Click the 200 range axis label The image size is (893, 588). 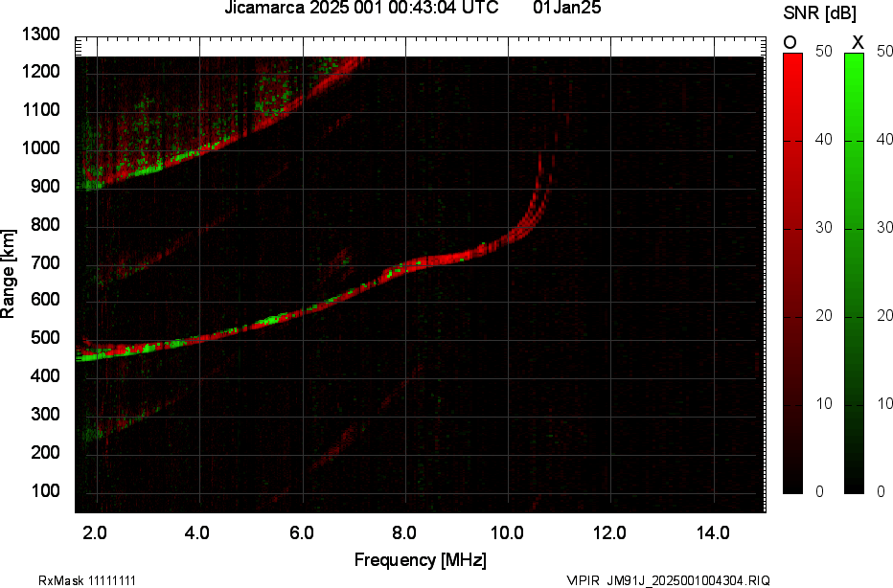pos(45,452)
